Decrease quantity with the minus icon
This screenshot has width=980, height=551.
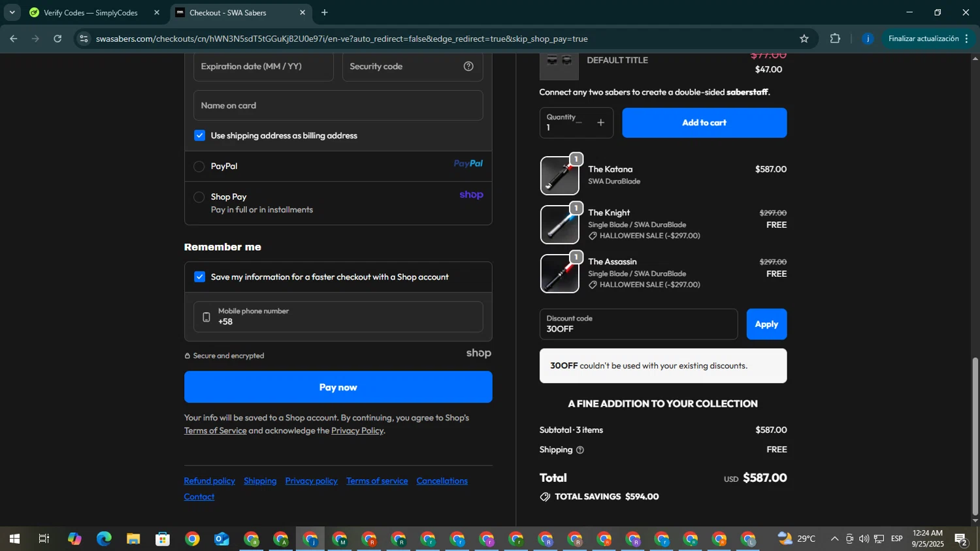click(579, 123)
